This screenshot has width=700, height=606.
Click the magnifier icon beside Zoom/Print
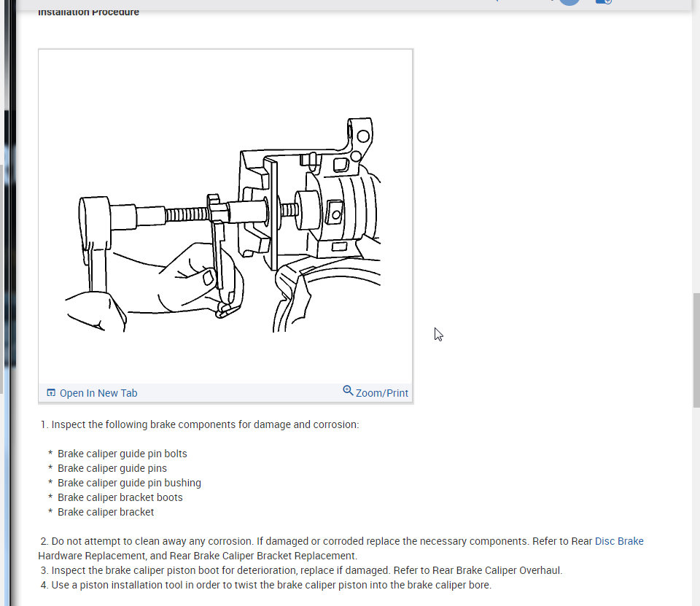tap(349, 390)
